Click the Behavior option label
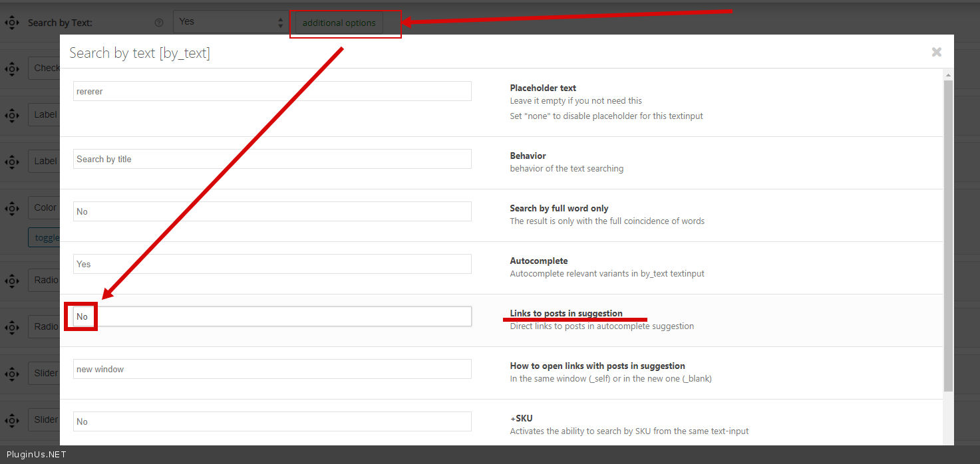Viewport: 980px width, 464px height. click(x=528, y=156)
